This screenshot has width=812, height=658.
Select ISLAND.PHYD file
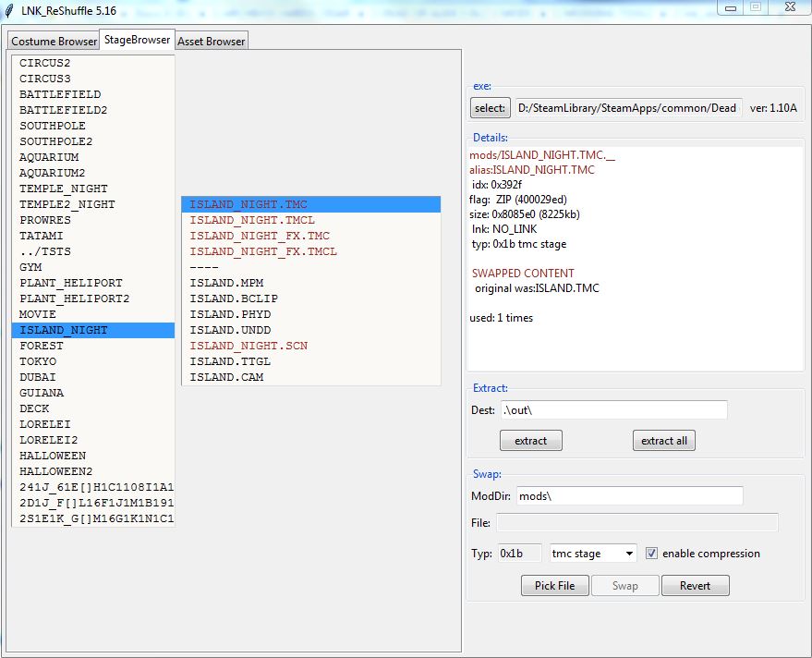coord(310,314)
